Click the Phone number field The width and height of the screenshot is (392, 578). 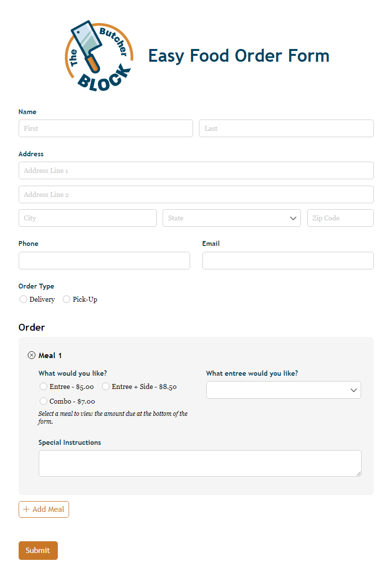click(x=104, y=261)
